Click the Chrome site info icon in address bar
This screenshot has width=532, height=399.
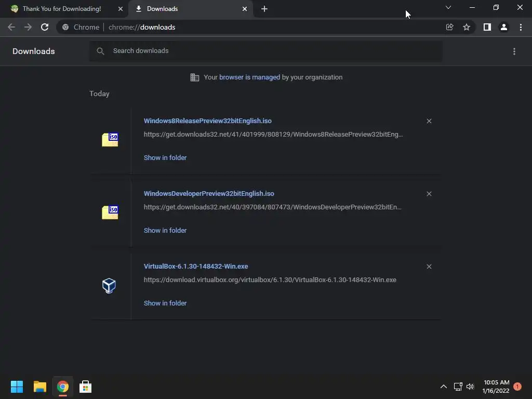tap(65, 27)
